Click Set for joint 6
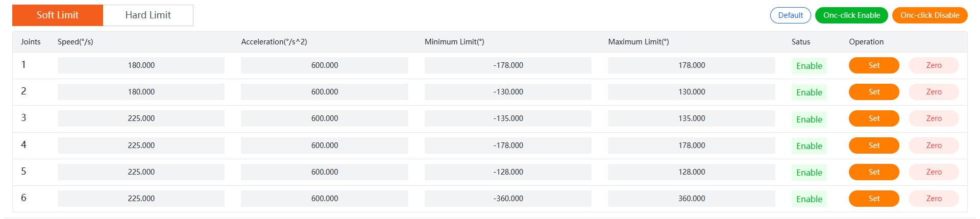The image size is (980, 219). click(874, 199)
